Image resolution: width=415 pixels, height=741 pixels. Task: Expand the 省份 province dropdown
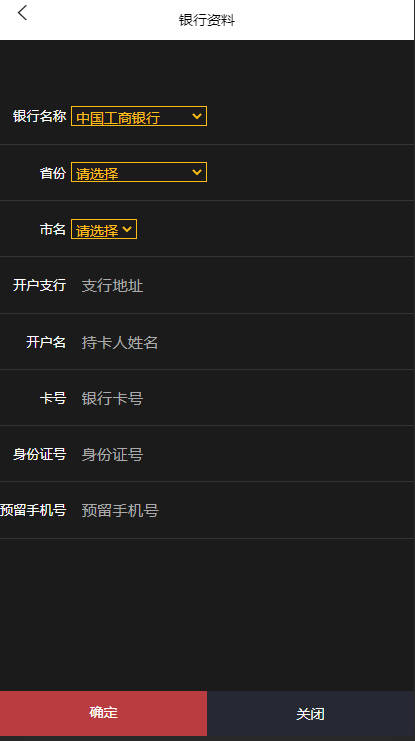(x=138, y=172)
